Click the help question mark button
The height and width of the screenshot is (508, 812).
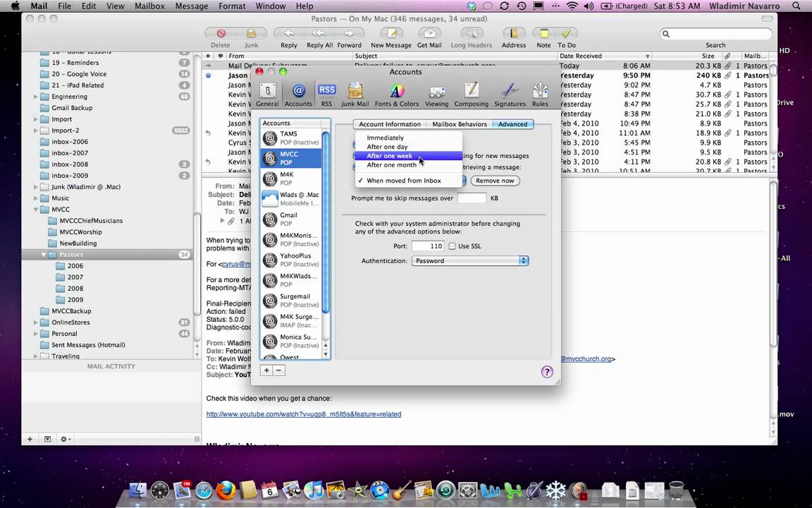(547, 372)
